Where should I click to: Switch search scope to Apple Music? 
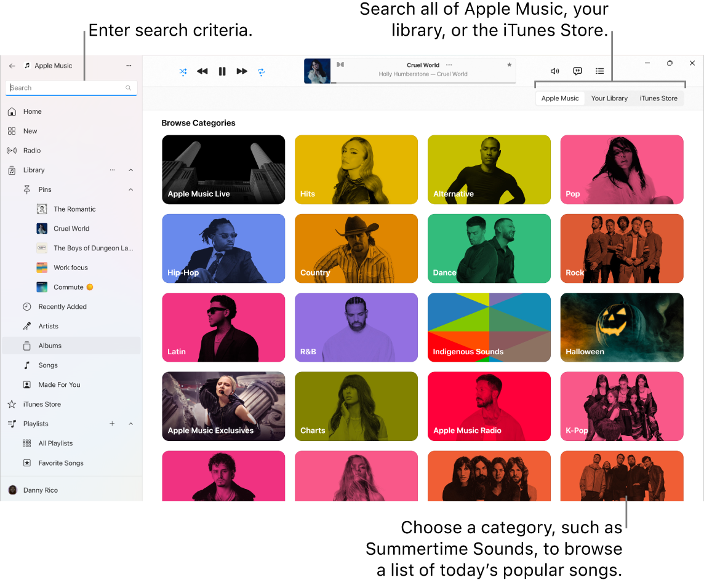[560, 98]
